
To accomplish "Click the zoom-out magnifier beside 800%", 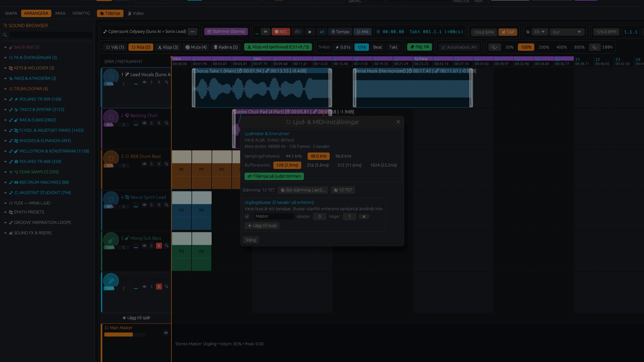I will [x=594, y=47].
